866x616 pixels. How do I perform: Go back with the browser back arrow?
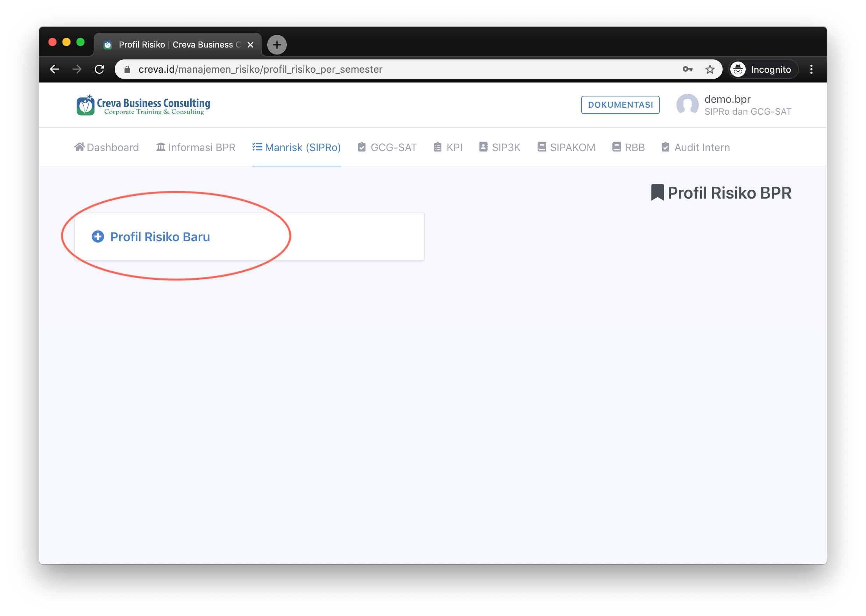click(x=55, y=70)
